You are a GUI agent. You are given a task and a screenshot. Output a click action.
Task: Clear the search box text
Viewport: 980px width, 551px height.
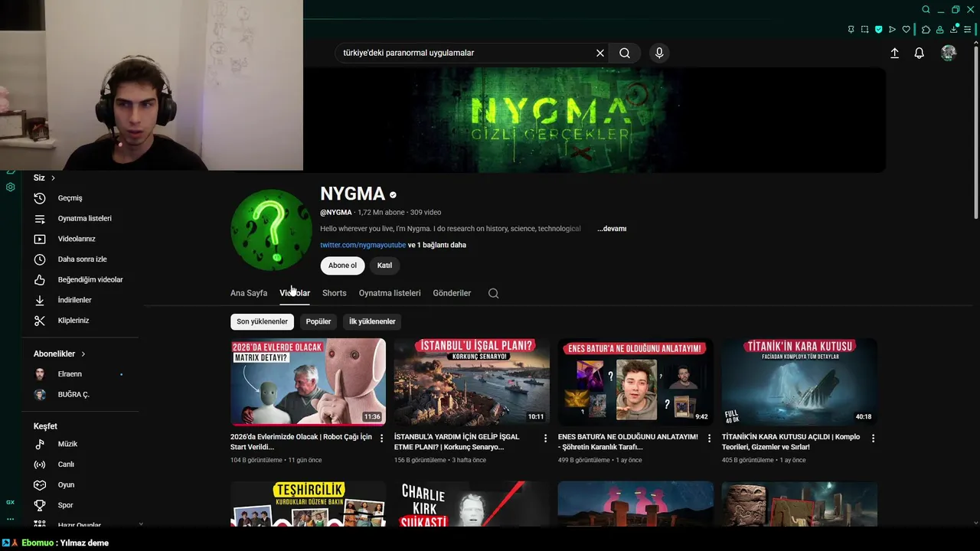pos(600,53)
